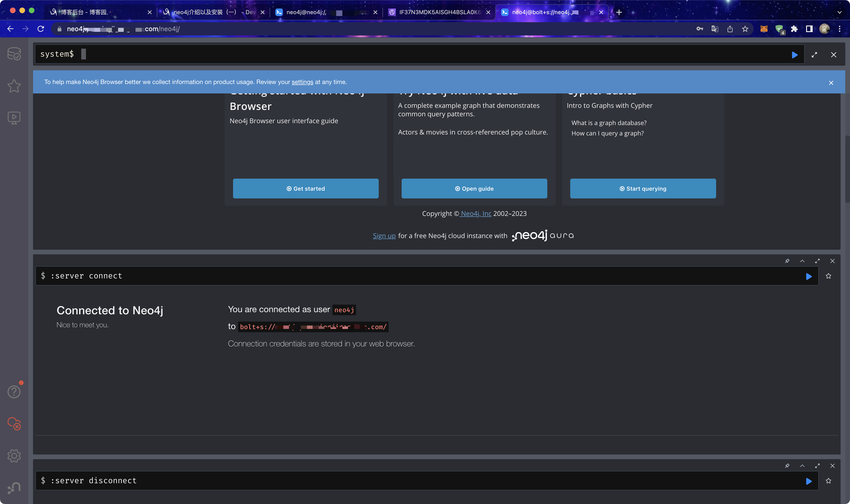
Task: Switch to the IF37N3MDK5AISGH4BSLA0K6 tab
Action: (x=439, y=12)
